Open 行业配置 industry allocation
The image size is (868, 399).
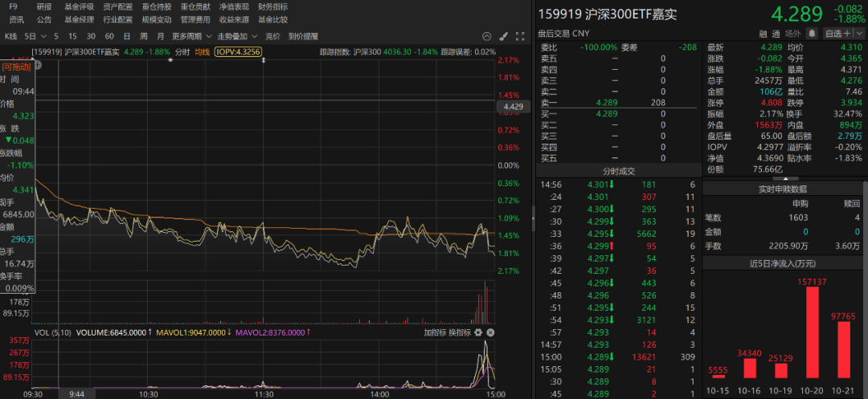(118, 19)
